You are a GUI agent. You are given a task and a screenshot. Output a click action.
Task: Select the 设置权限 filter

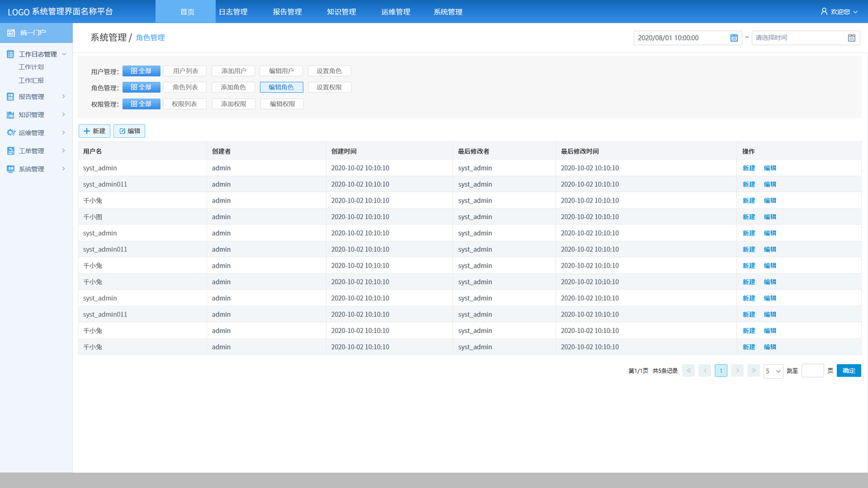[329, 88]
